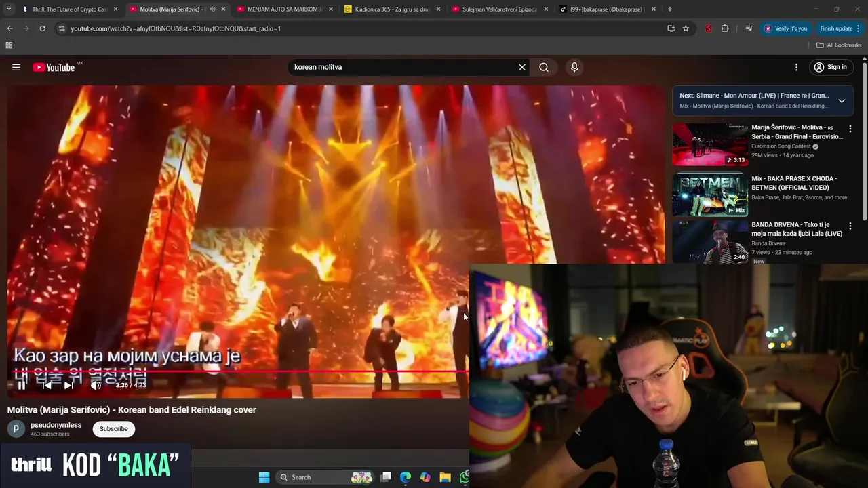The width and height of the screenshot is (868, 488).
Task: Close the Molitva YouTube tab
Action: (x=223, y=9)
